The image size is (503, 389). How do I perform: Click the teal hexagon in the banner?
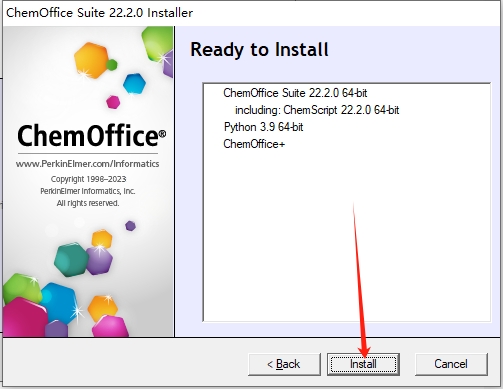(71, 259)
